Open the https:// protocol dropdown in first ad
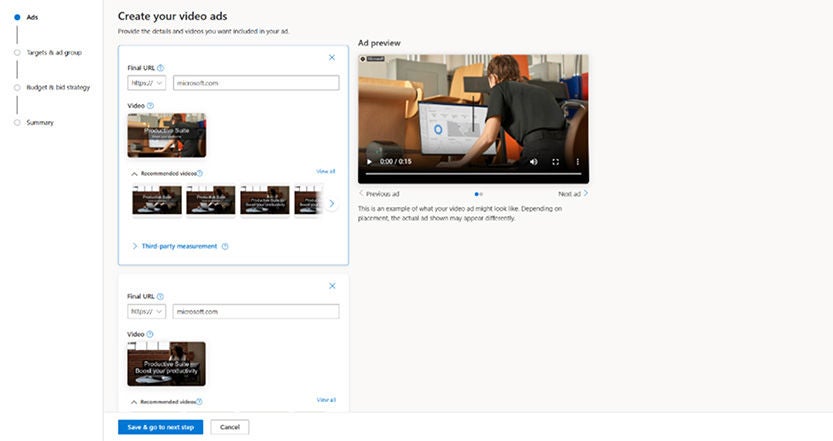The height and width of the screenshot is (441, 833). 147,83
